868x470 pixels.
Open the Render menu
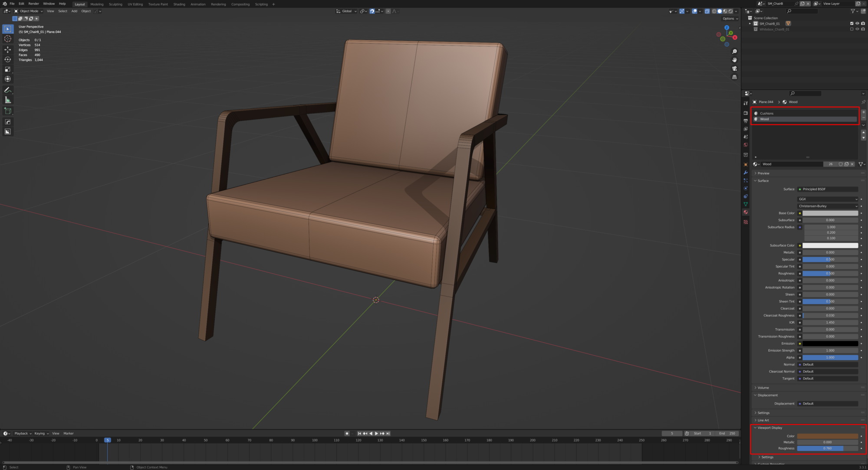33,3
